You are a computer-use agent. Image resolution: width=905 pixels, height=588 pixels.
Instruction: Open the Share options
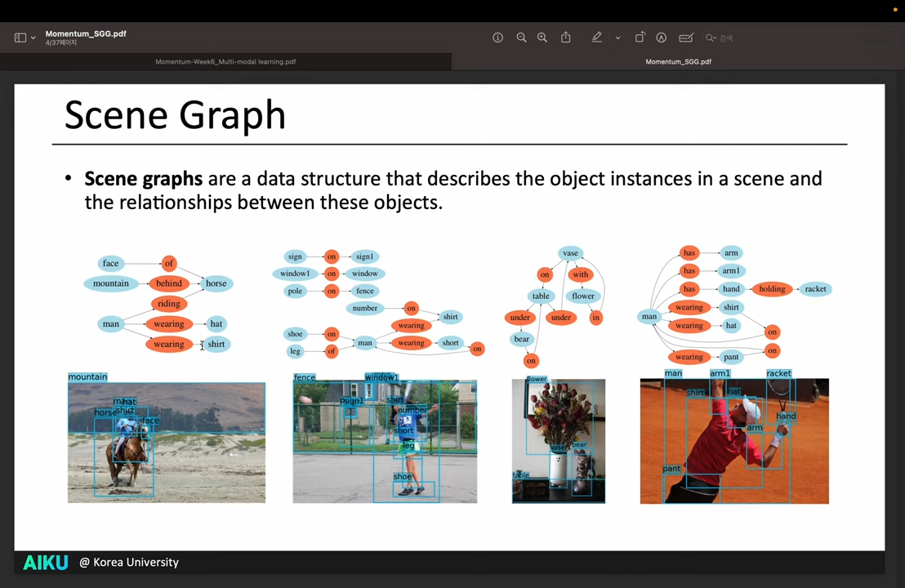[565, 38]
